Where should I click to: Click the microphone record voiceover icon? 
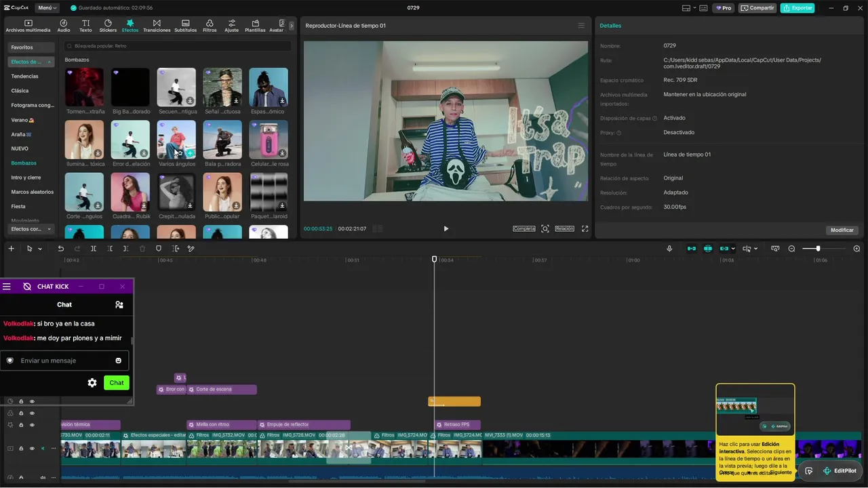point(669,249)
